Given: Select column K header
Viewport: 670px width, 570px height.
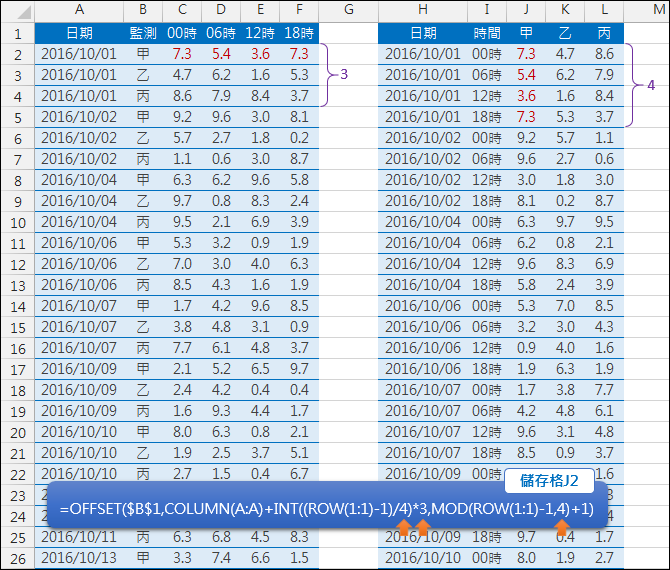Looking at the screenshot, I should 565,11.
